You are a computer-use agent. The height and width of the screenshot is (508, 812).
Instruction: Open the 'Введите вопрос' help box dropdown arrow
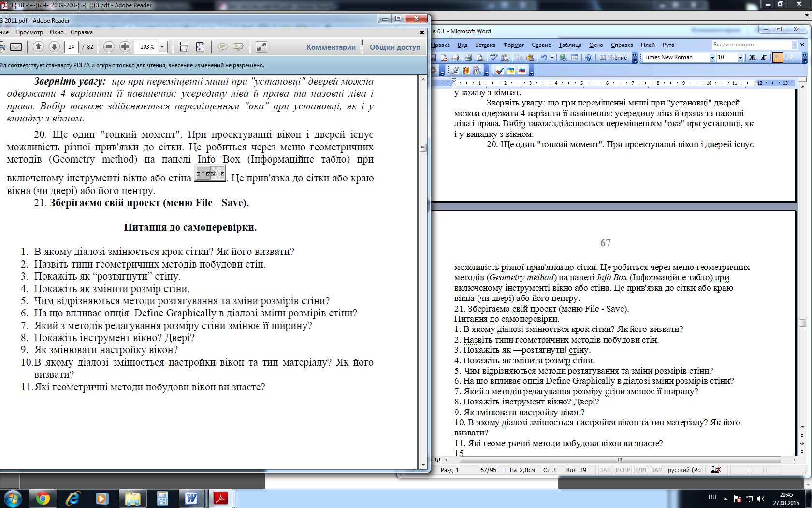click(x=795, y=45)
